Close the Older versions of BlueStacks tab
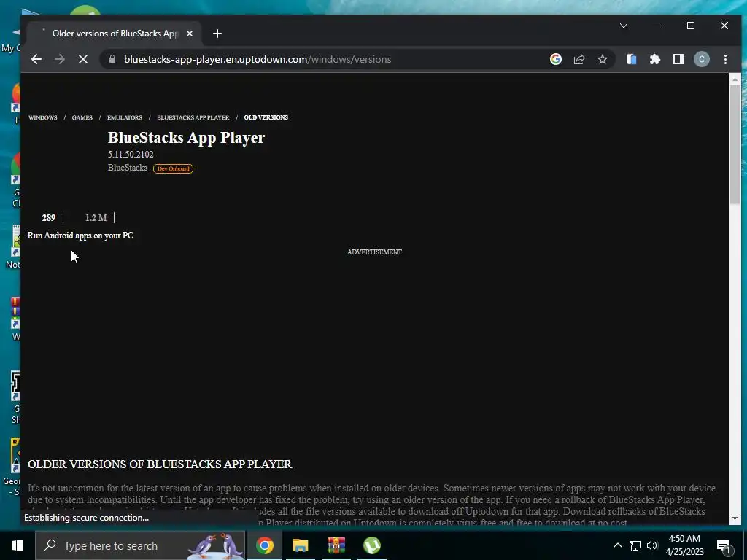 click(x=190, y=34)
